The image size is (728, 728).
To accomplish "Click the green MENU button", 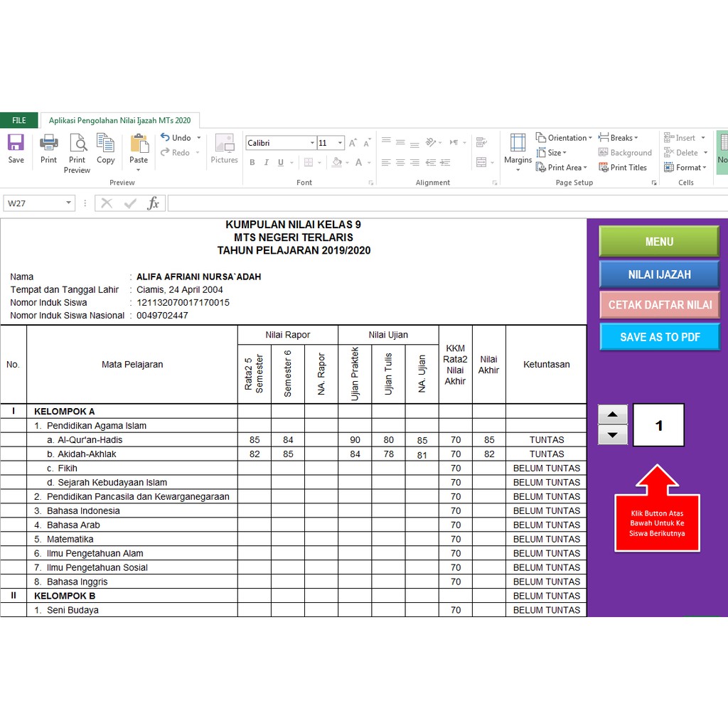I will (x=659, y=242).
